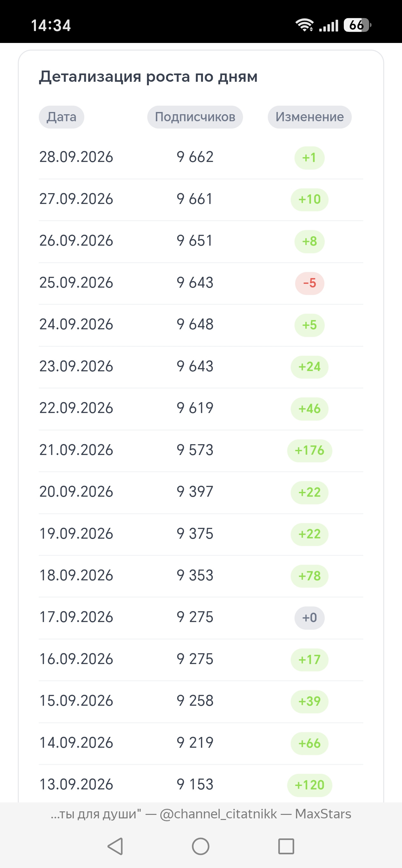Open recent apps with square button
This screenshot has height=868, width=402.
click(x=286, y=846)
